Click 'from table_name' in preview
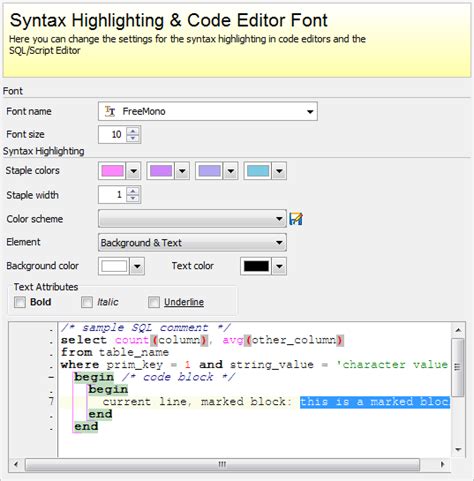This screenshot has height=481, width=474. coord(115,352)
